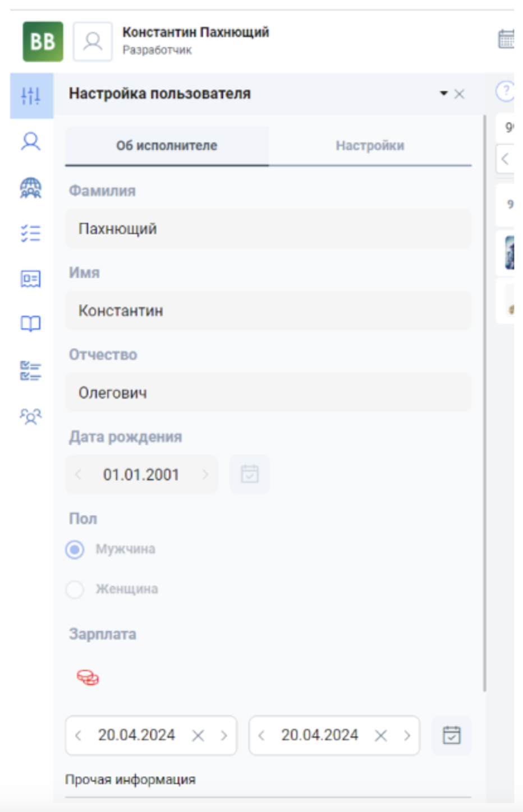523x812 pixels.
Task: Click the panel vertical scrollbar
Action: 484,404
